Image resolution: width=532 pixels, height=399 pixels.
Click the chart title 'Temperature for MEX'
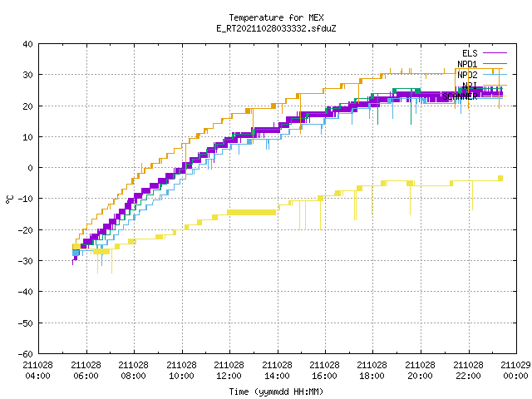click(x=276, y=17)
